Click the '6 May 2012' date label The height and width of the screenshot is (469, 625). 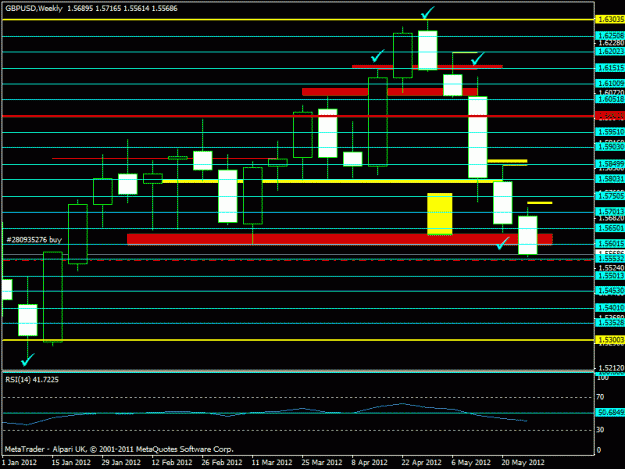pyautogui.click(x=471, y=463)
